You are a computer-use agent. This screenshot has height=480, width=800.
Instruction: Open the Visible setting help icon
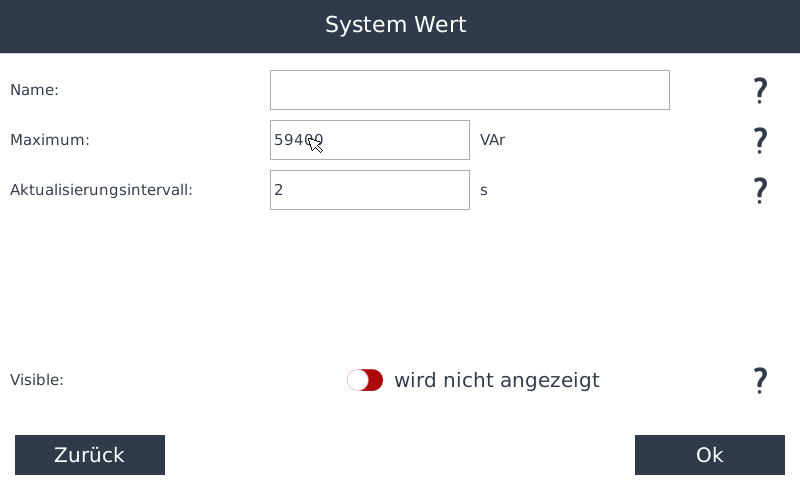pos(760,380)
